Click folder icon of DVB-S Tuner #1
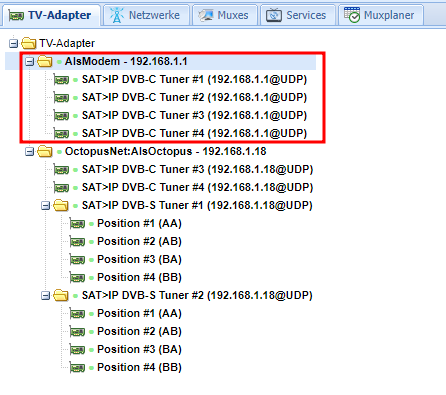 (x=61, y=205)
